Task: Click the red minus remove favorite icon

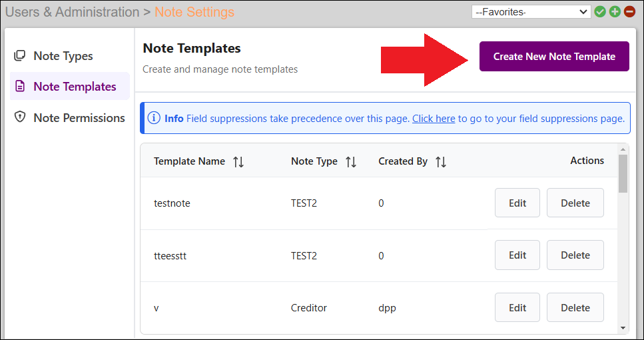Action: pyautogui.click(x=629, y=12)
